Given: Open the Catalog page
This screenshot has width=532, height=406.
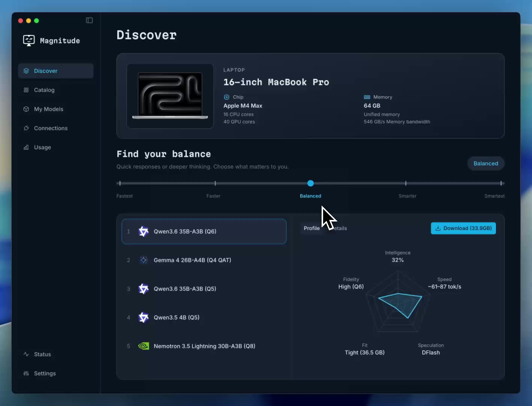Looking at the screenshot, I should (56, 90).
